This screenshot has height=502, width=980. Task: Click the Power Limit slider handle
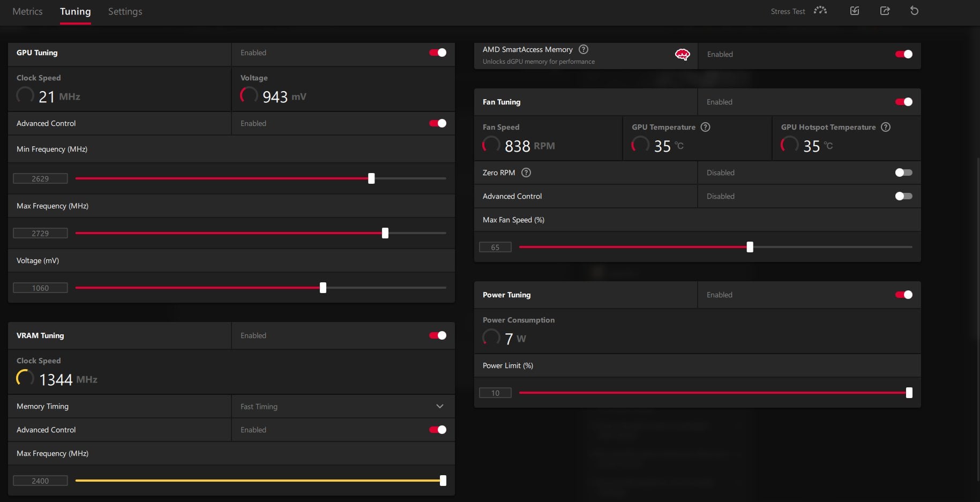tap(909, 393)
